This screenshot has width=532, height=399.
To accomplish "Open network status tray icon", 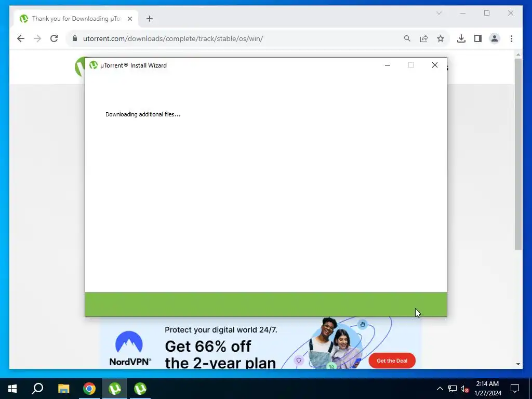I will pyautogui.click(x=453, y=389).
